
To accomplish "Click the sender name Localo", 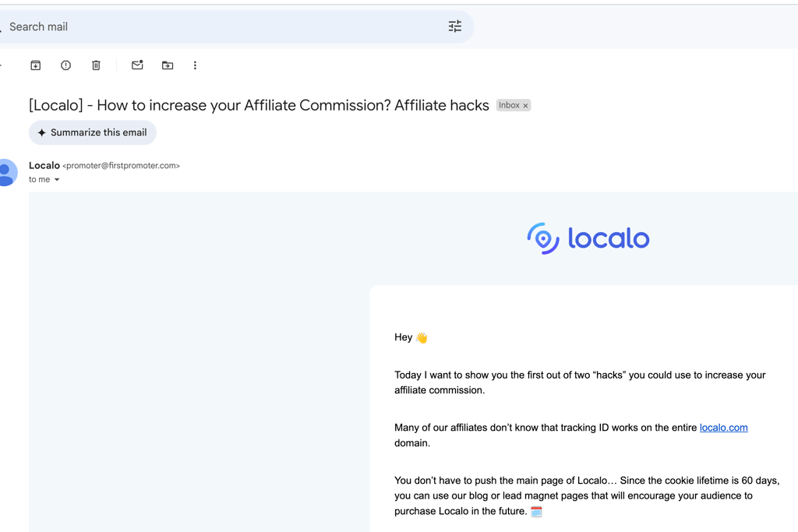I will [44, 165].
